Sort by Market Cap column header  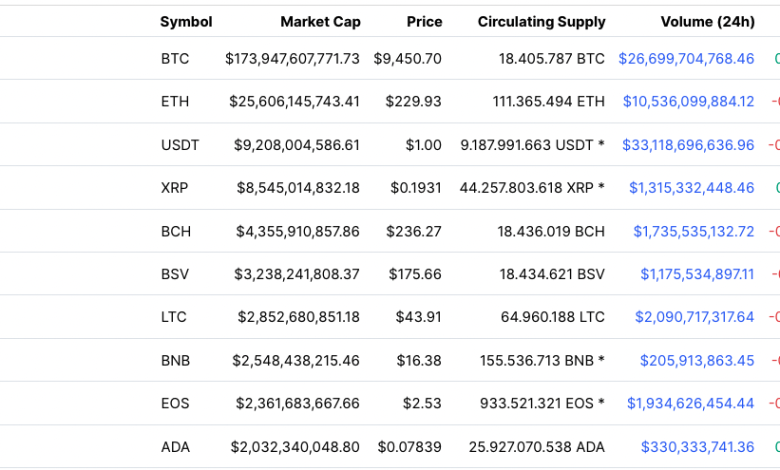coord(320,21)
